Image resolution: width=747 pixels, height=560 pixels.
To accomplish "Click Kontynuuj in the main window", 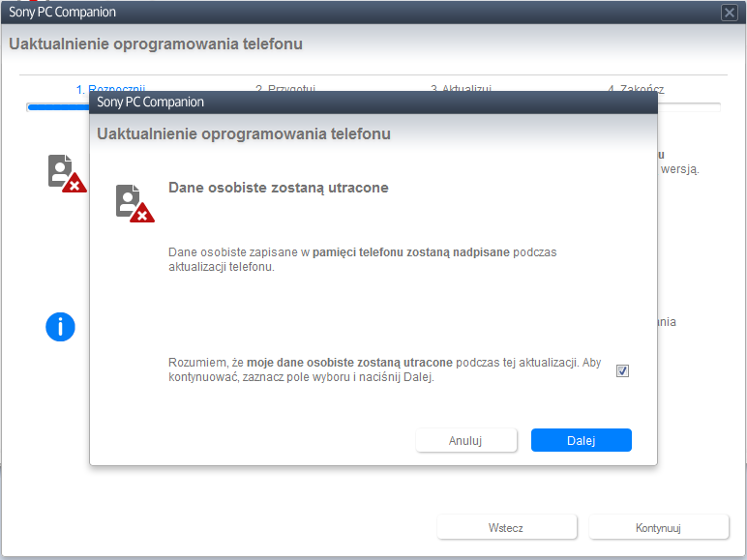I will click(x=658, y=527).
